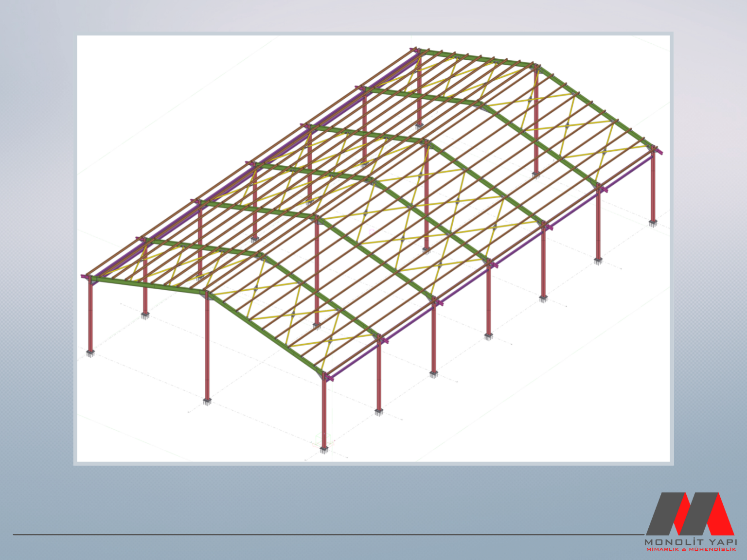Click the red MİMARLIK & MÜHENDİSLİK tagline
Viewport: 747px width, 560px height.
tap(691, 549)
